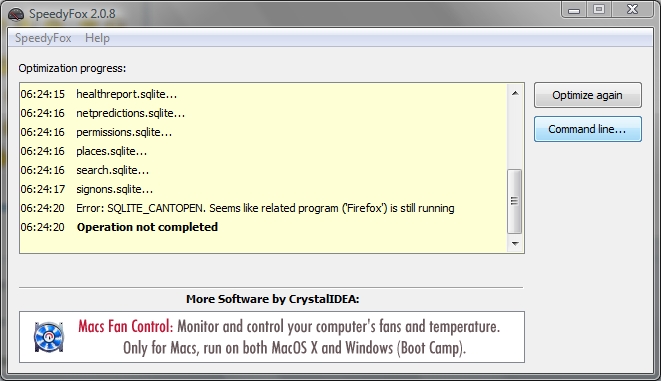Click the Command line... button
Screen dimensions: 661x381
588,129
